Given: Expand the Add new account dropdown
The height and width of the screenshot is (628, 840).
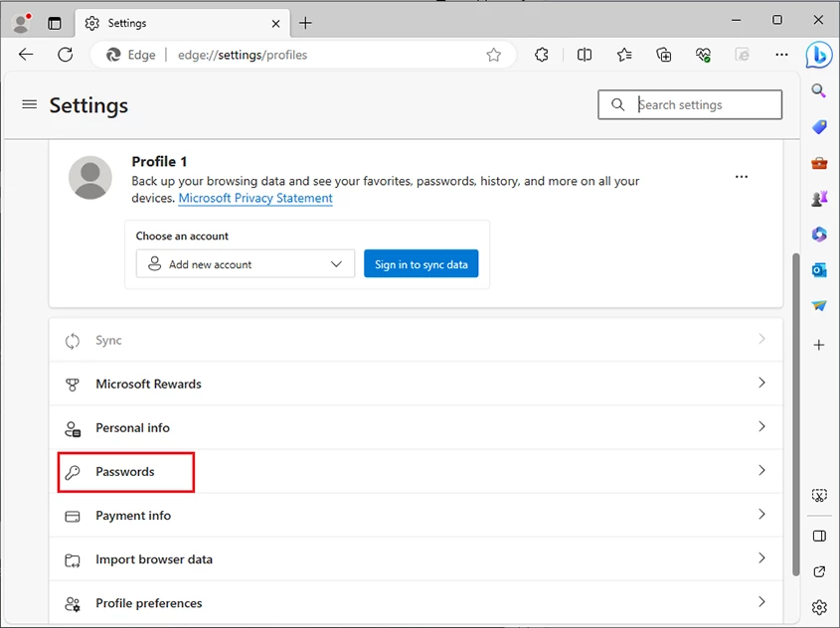Looking at the screenshot, I should [246, 264].
